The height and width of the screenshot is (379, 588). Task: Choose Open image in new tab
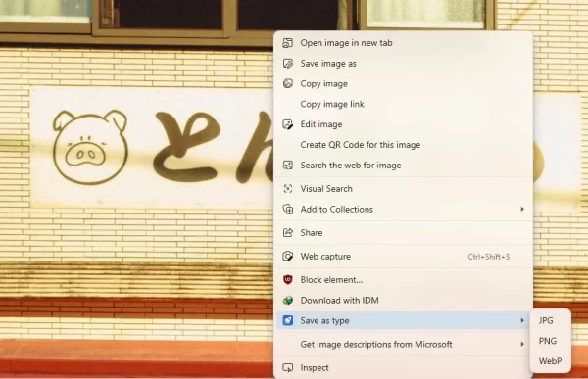tap(403, 43)
